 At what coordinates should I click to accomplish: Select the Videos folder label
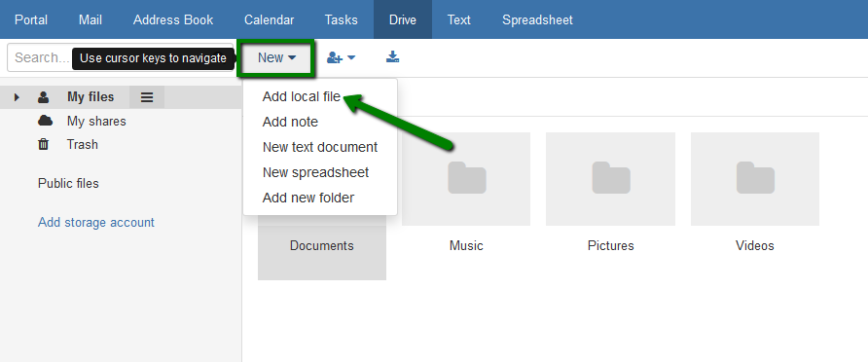click(755, 246)
